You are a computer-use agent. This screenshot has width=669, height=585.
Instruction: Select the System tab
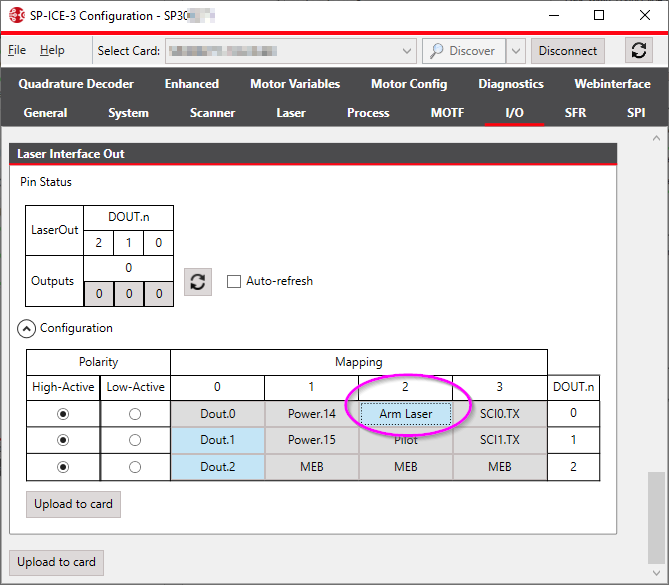click(x=128, y=113)
